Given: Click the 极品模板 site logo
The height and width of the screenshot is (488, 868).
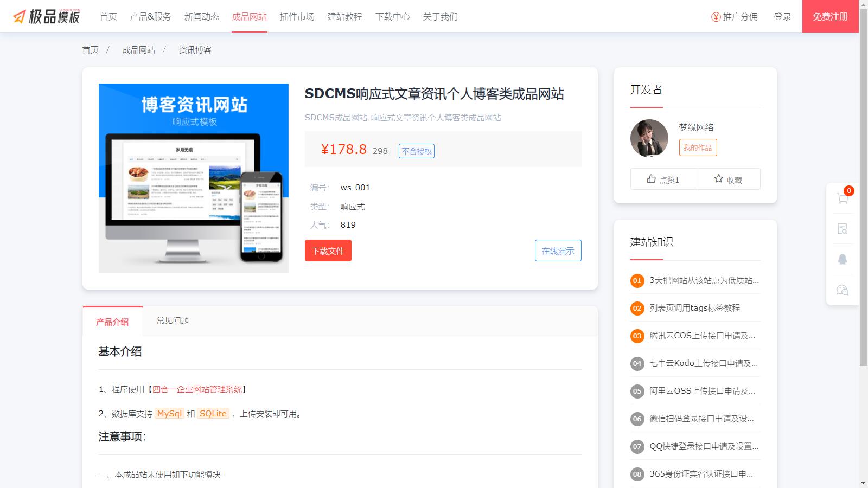Looking at the screenshot, I should coord(47,16).
